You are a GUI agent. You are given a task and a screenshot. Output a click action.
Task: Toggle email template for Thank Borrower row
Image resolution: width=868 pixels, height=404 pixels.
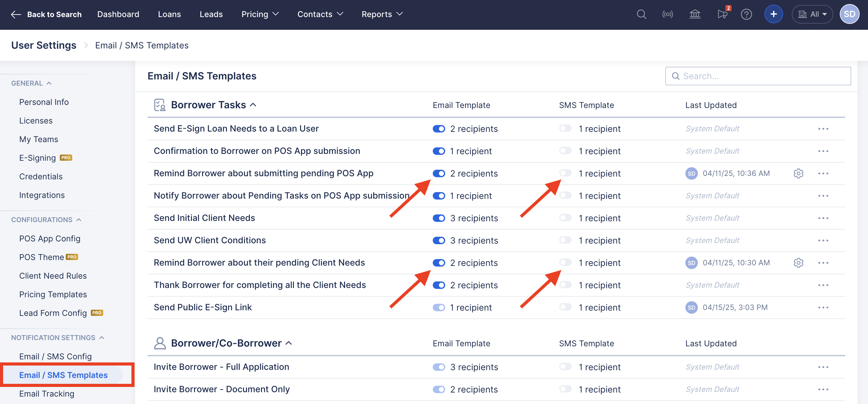[439, 285]
